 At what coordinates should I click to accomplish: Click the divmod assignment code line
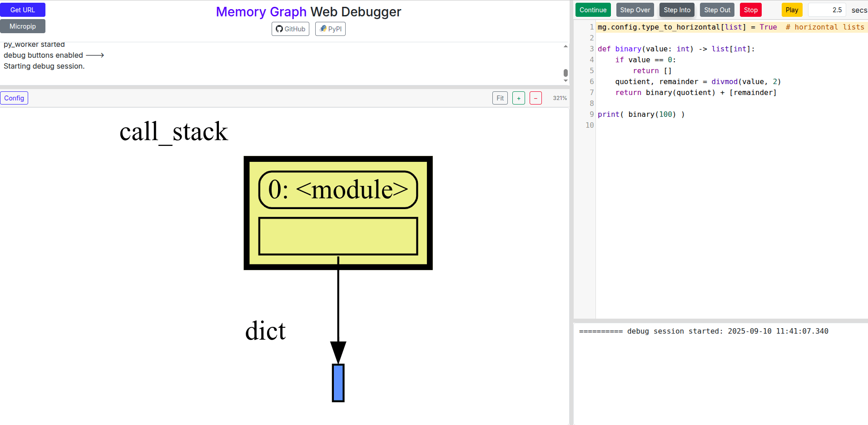point(698,82)
